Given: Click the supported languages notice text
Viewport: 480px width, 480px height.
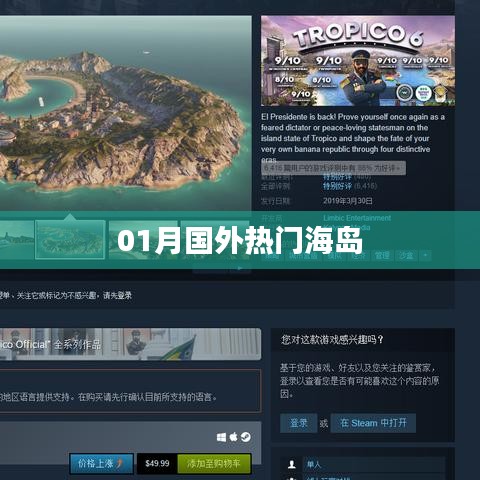Looking at the screenshot, I should pos(108,397).
